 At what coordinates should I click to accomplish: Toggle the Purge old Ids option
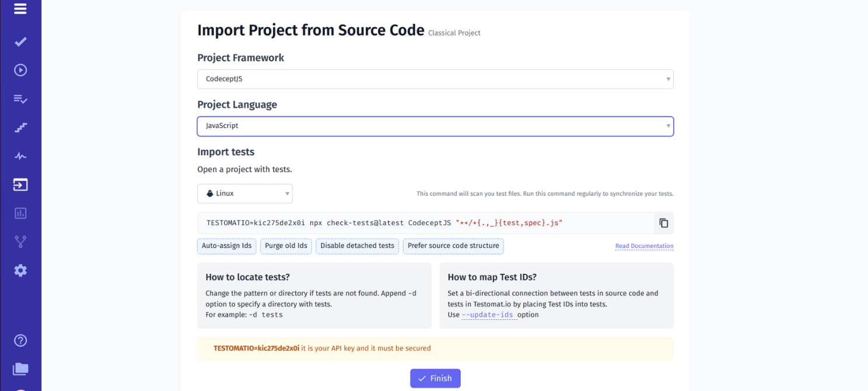(x=286, y=246)
